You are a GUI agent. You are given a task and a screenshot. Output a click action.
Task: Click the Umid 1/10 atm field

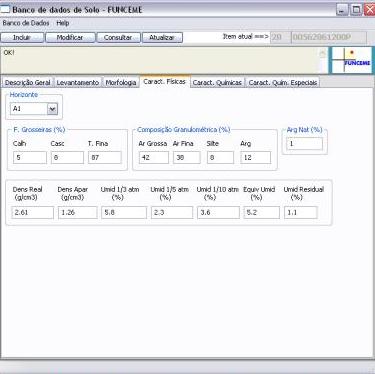218,212
